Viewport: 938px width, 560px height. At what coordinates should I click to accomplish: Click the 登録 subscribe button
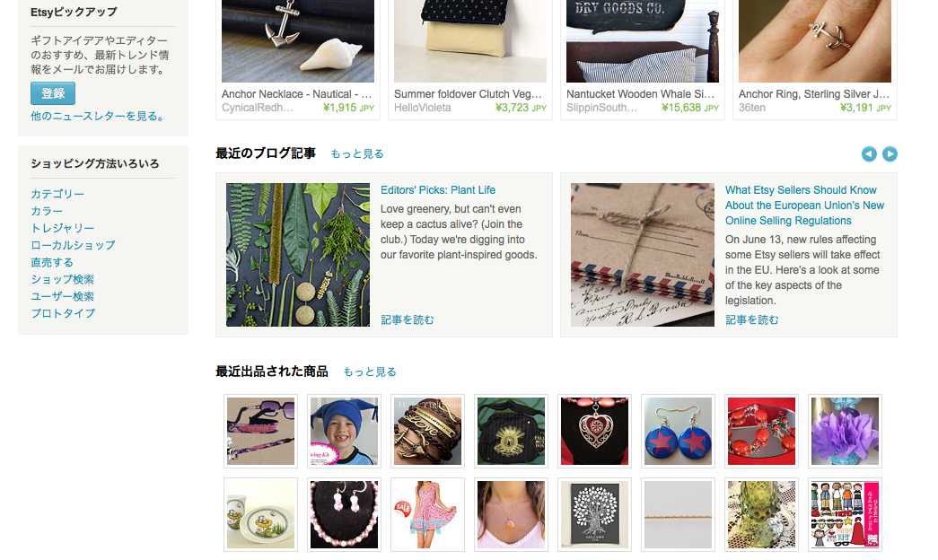click(53, 93)
